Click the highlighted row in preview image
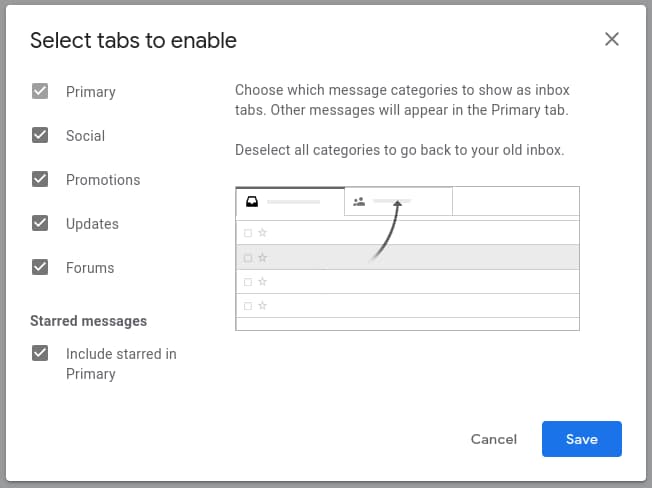This screenshot has height=488, width=652. point(450,258)
